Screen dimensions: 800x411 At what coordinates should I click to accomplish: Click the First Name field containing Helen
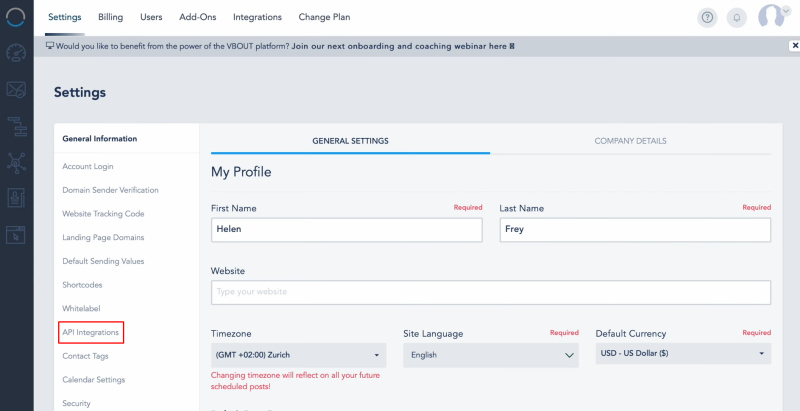pyautogui.click(x=346, y=229)
